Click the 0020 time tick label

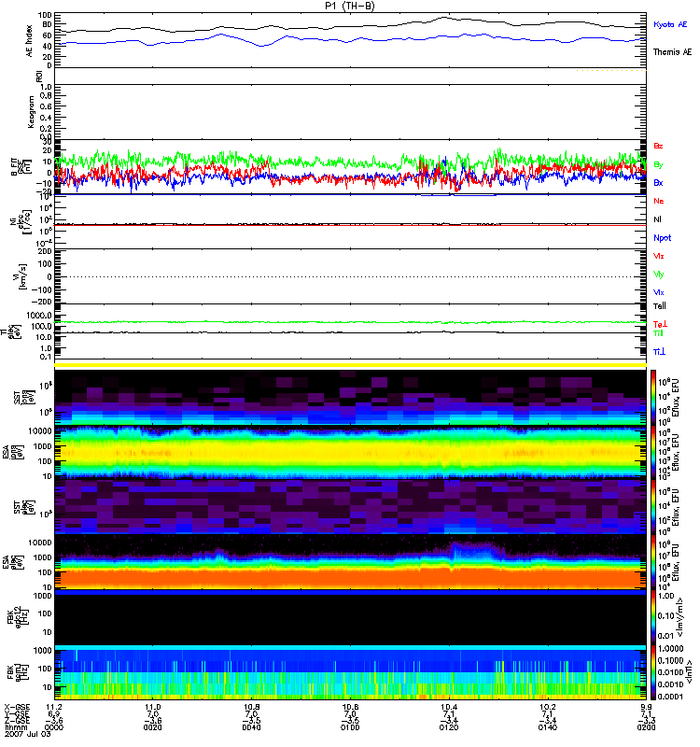tap(152, 727)
